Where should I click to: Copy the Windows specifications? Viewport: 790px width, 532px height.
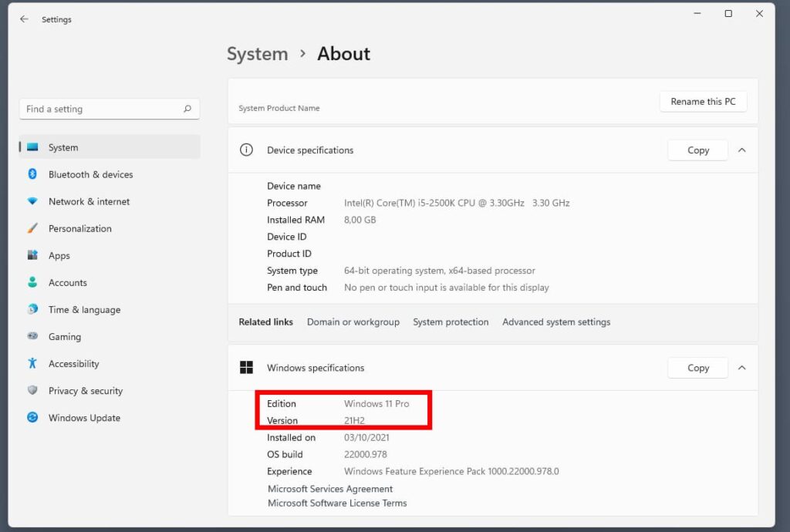tap(697, 368)
